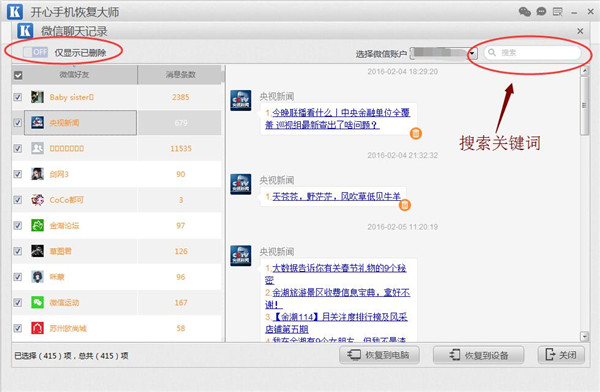
Task: Open link about 金湖旅游景区收费信息
Action: click(x=338, y=298)
